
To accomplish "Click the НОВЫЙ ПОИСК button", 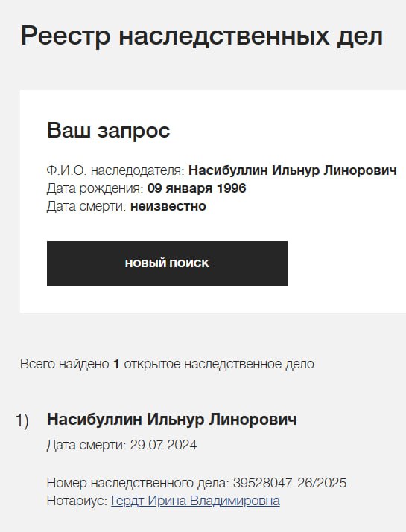I will tap(167, 263).
